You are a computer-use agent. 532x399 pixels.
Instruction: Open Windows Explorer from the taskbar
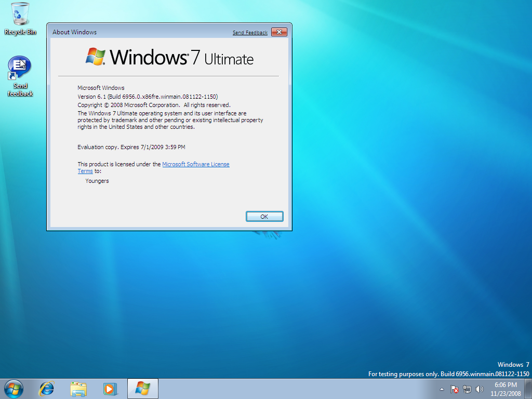click(x=78, y=389)
